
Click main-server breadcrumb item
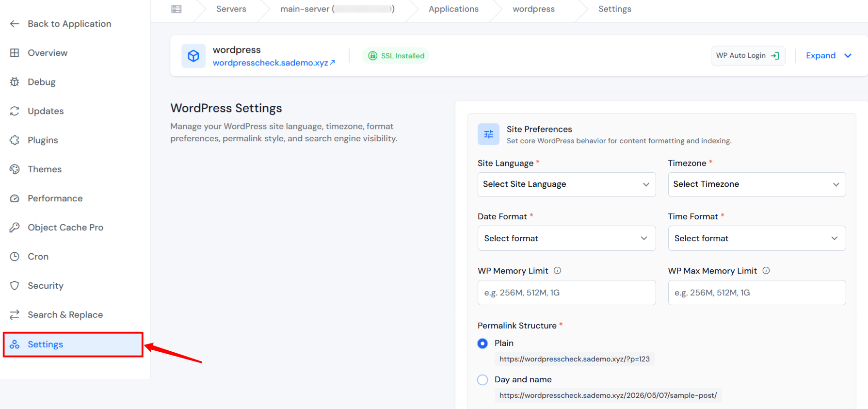[x=338, y=9]
